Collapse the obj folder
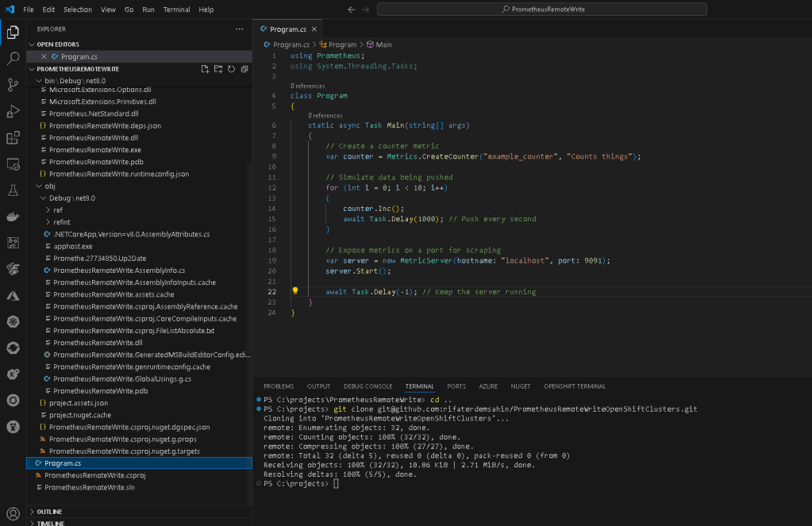 [39, 186]
